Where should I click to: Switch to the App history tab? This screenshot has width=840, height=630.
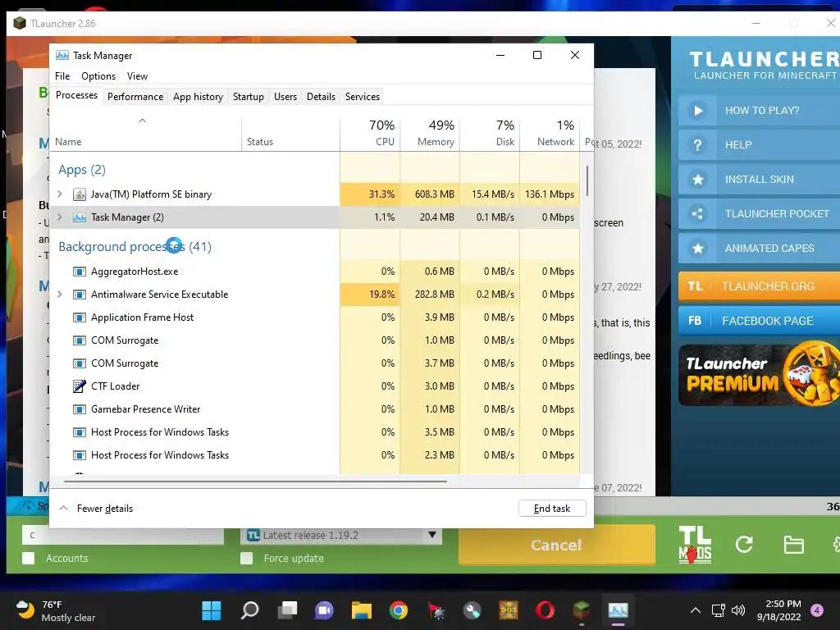coord(198,97)
